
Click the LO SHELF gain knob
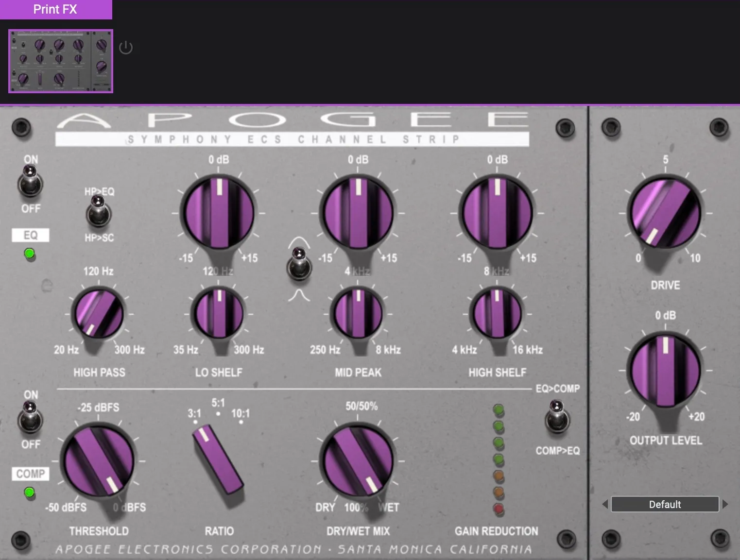tap(218, 213)
